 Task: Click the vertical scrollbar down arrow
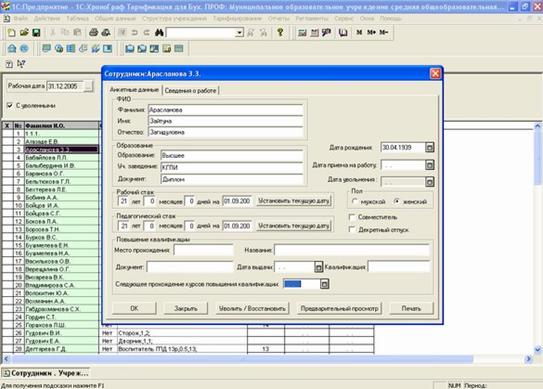(537, 349)
